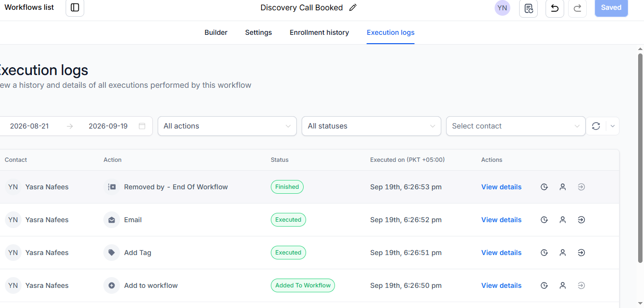Edit workflow name with pencil icon
644x308 pixels.
353,8
